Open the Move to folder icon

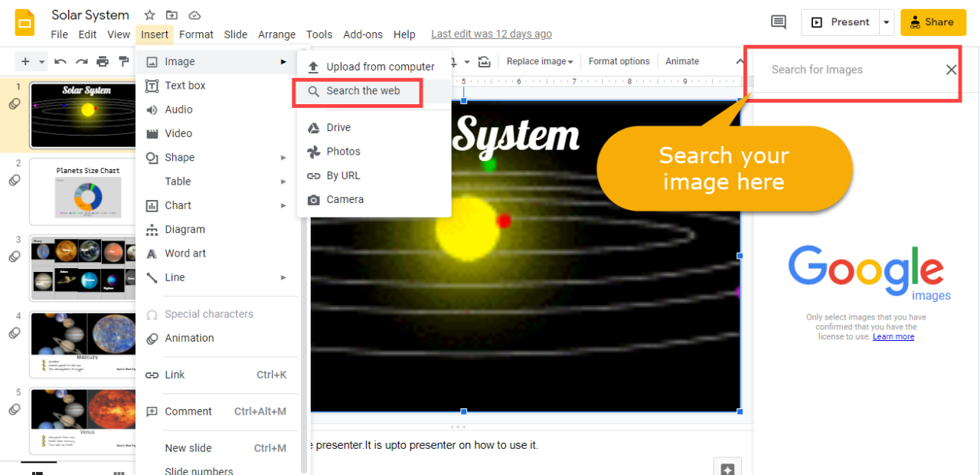[x=171, y=15]
